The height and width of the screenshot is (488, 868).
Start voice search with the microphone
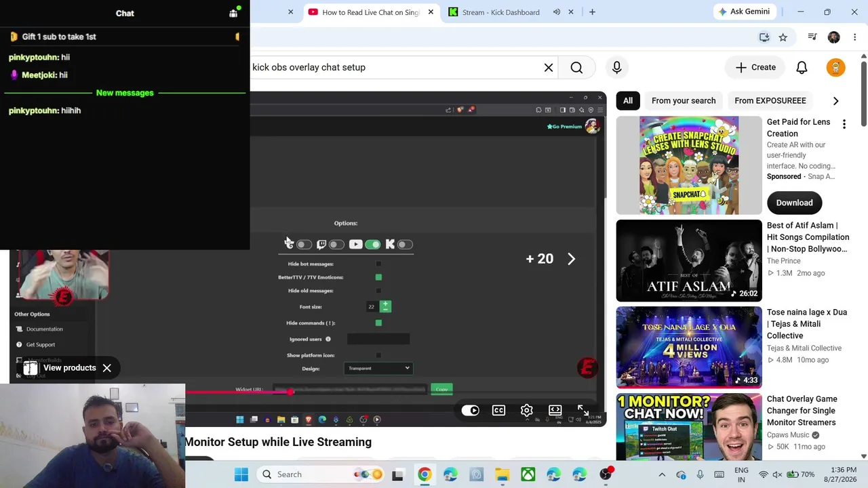(616, 67)
